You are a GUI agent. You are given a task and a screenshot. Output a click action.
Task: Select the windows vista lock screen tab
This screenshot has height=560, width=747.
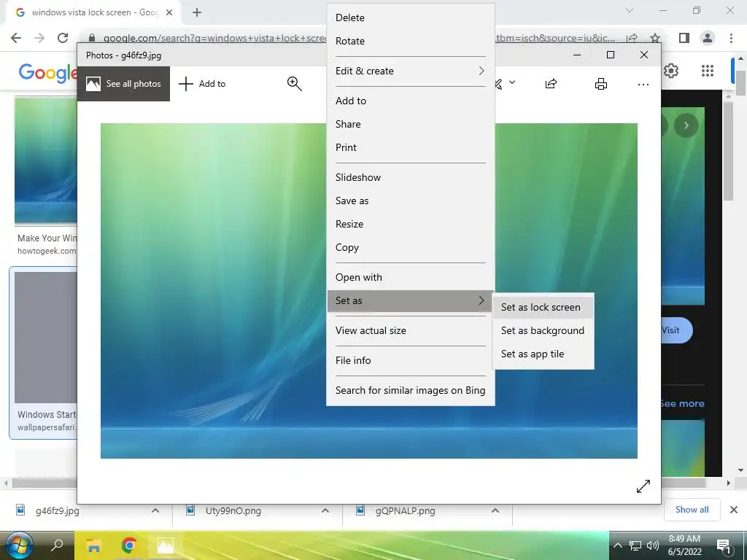[94, 13]
